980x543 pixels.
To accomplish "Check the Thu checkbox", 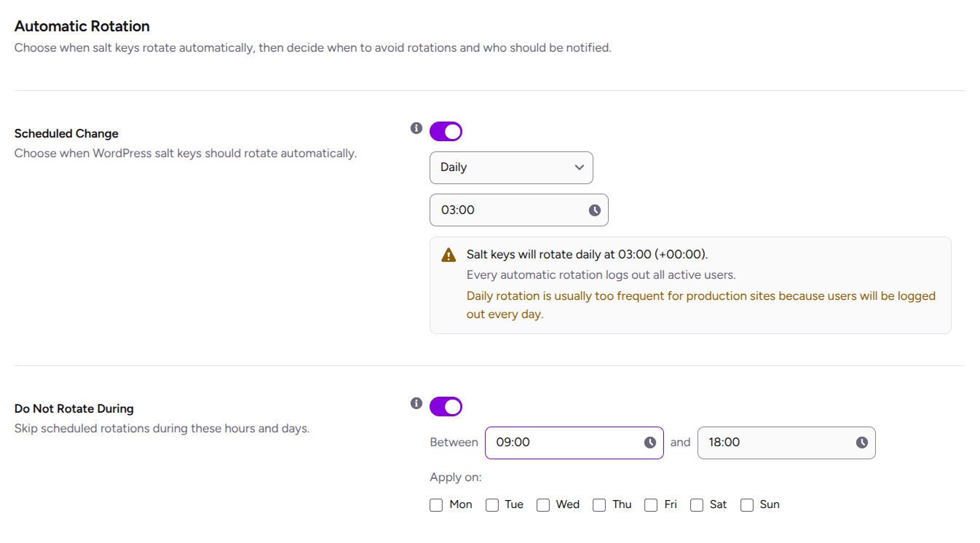I will 599,505.
